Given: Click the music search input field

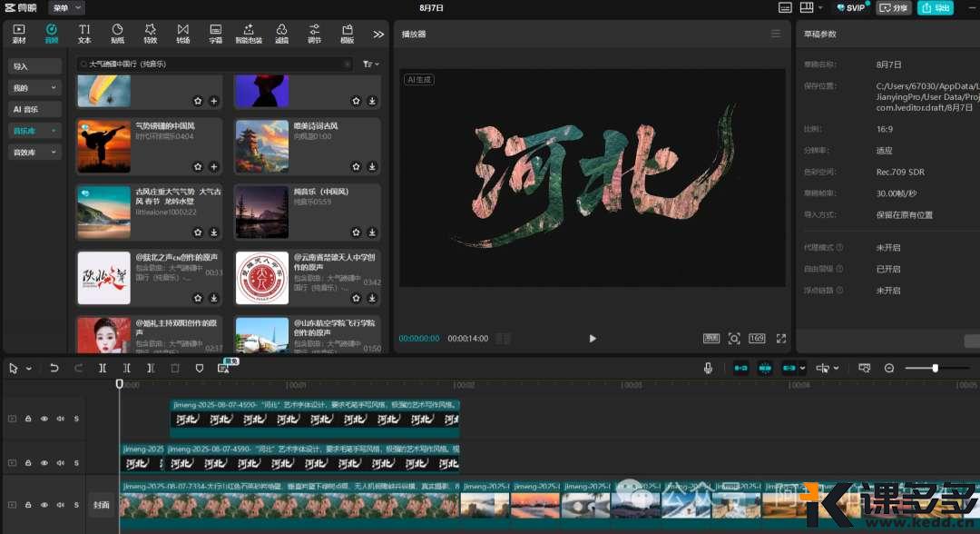Looking at the screenshot, I should 215,64.
